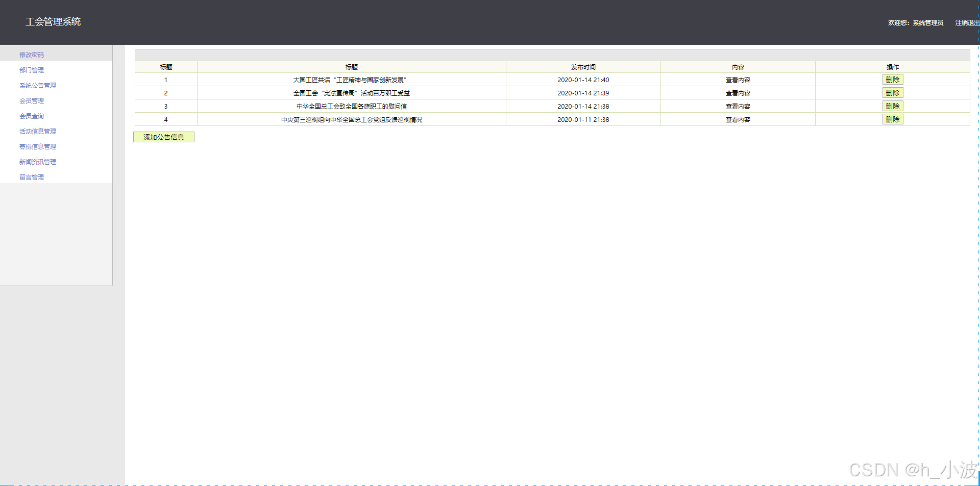Open 募捐信息管理 in the sidebar
Screen dimensions: 980x486
pos(37,146)
